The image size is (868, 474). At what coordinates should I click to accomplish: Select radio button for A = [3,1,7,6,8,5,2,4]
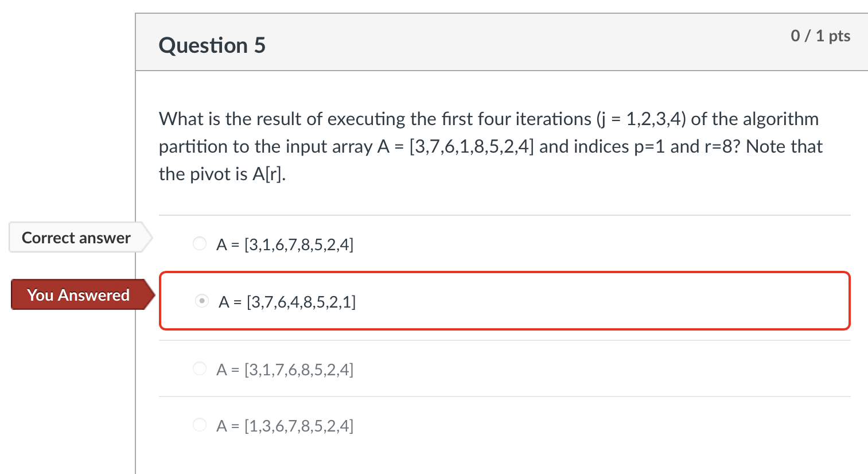tap(200, 368)
